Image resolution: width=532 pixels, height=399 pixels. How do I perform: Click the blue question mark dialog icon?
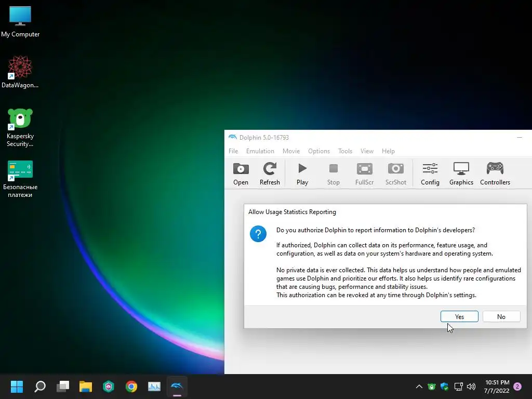pyautogui.click(x=258, y=234)
